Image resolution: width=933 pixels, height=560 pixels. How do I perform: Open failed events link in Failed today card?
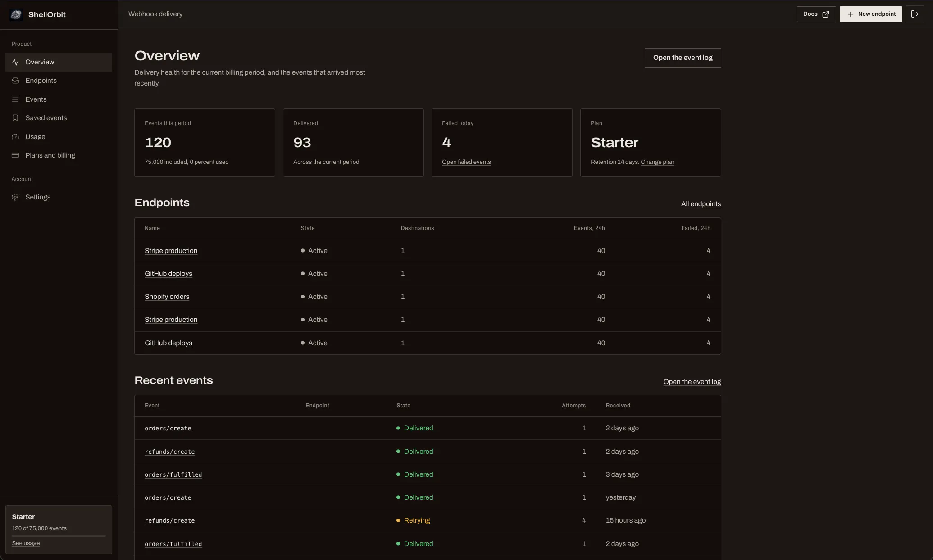click(466, 162)
